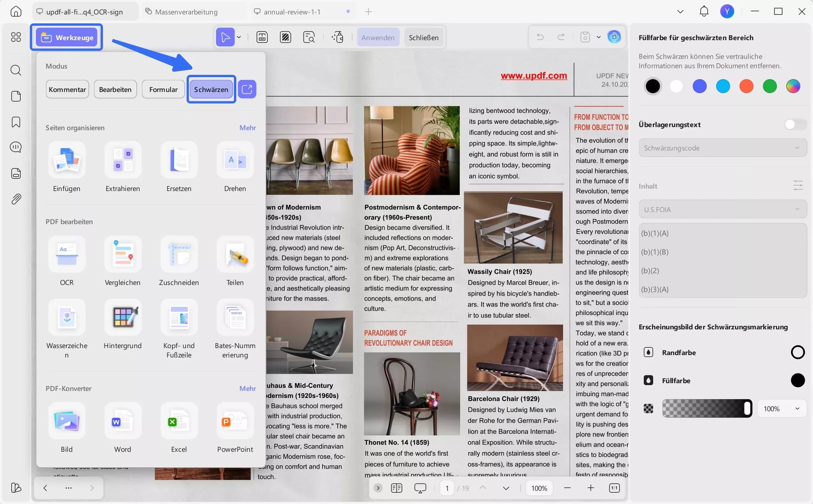Viewport: 813px width, 504px height.
Task: Switch to the Massenverarbeitung tab
Action: [186, 12]
